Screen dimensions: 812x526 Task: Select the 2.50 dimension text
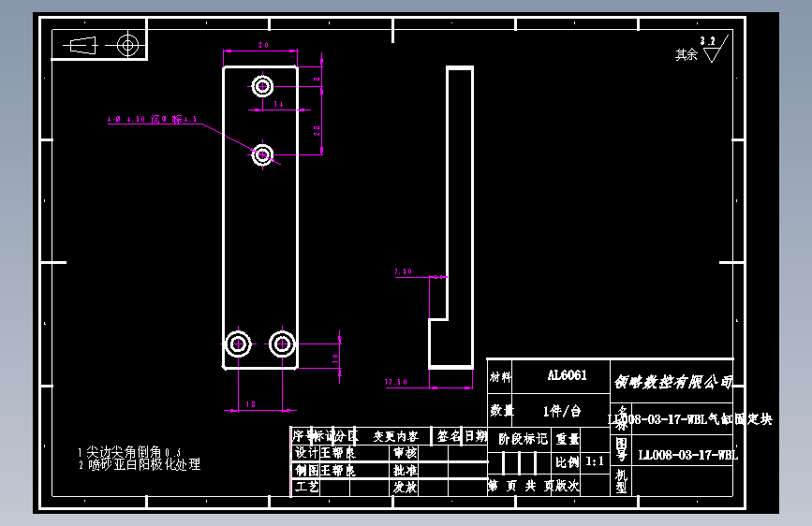403,271
